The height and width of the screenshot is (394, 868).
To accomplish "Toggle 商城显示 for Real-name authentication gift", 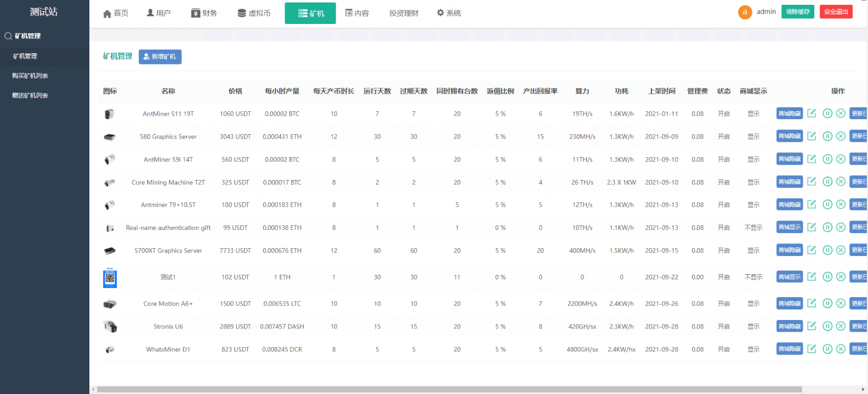I will click(789, 227).
